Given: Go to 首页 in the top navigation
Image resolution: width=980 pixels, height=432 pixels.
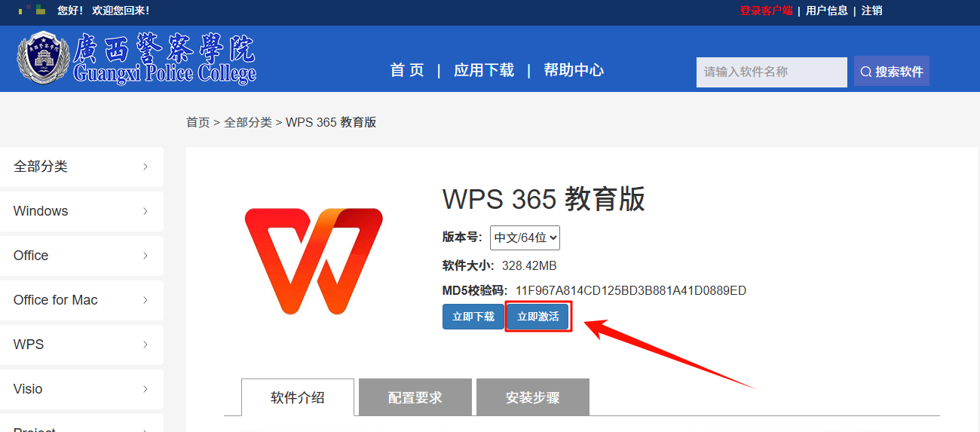Looking at the screenshot, I should pyautogui.click(x=407, y=70).
